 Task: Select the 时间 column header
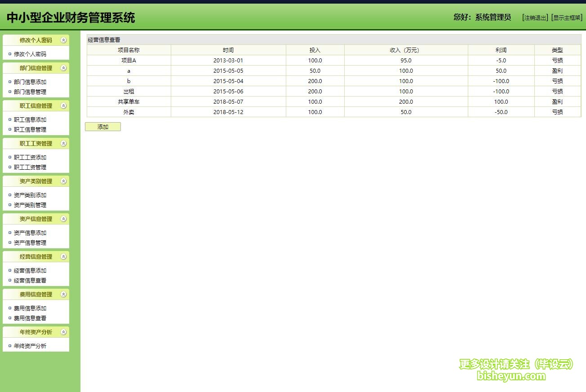(228, 50)
